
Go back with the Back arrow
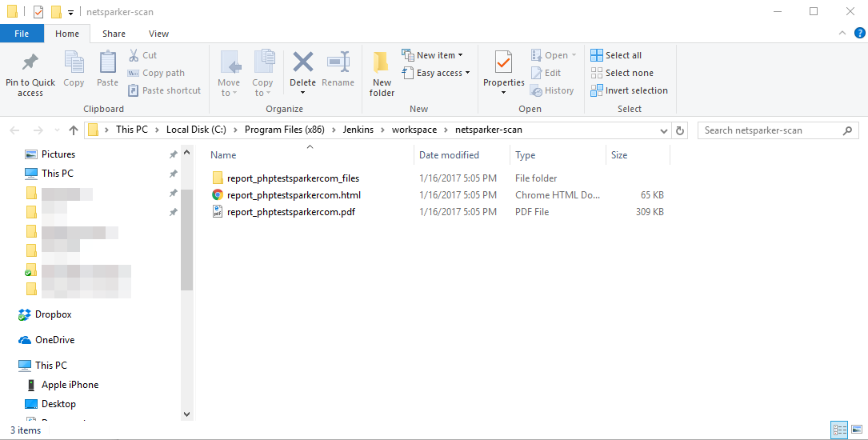(15, 130)
